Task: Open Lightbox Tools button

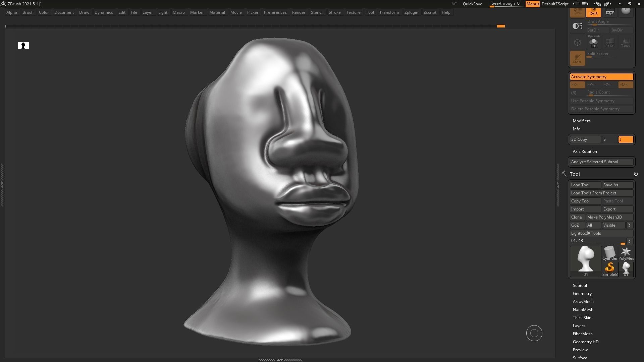Action: pos(601,233)
